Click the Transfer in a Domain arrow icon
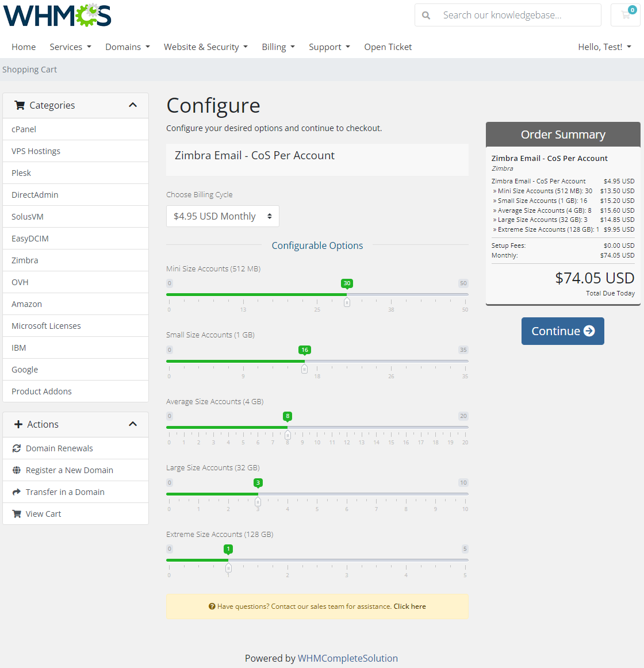Viewport: 644px width, 668px height. click(17, 492)
